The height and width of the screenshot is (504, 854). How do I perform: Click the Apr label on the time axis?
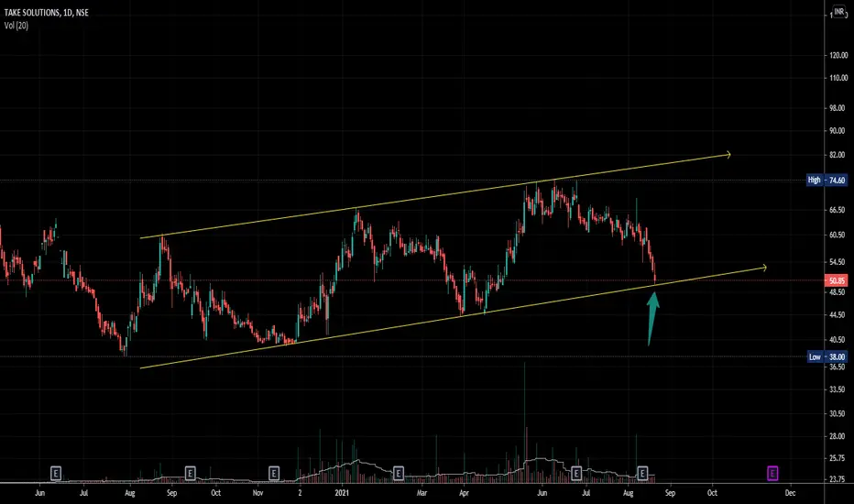[464, 493]
